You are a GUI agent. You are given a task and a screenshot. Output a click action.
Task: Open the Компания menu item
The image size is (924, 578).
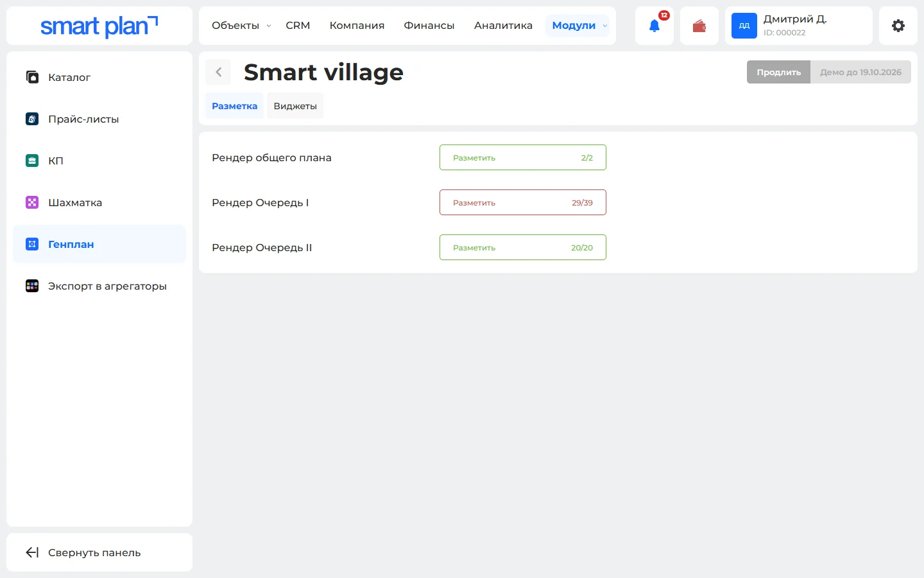point(357,26)
